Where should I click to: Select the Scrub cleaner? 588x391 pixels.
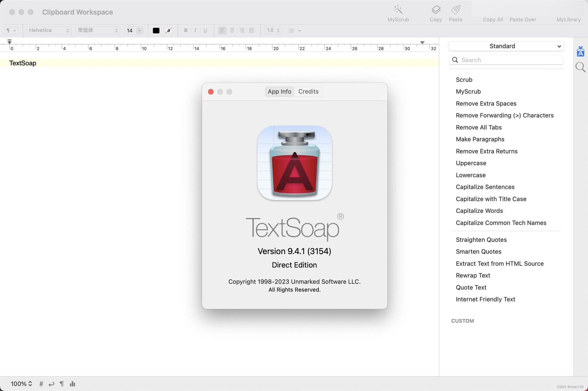pos(464,80)
